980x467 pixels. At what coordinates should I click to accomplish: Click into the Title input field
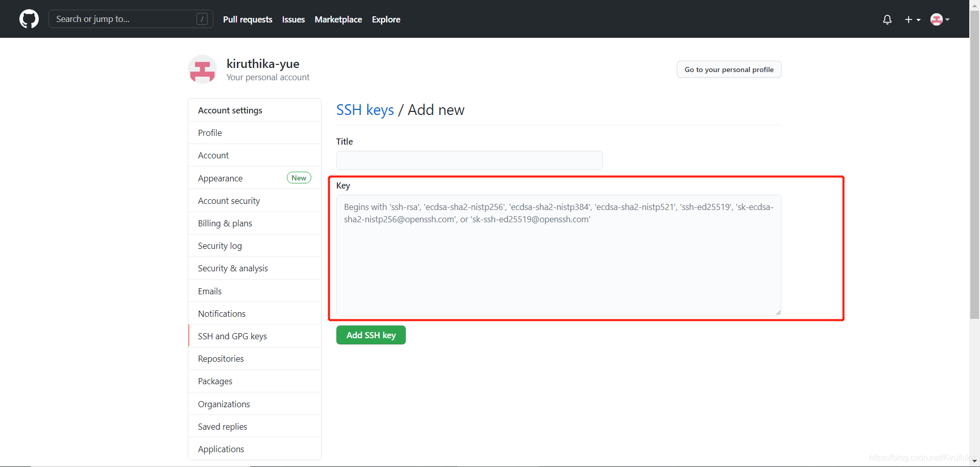point(469,160)
